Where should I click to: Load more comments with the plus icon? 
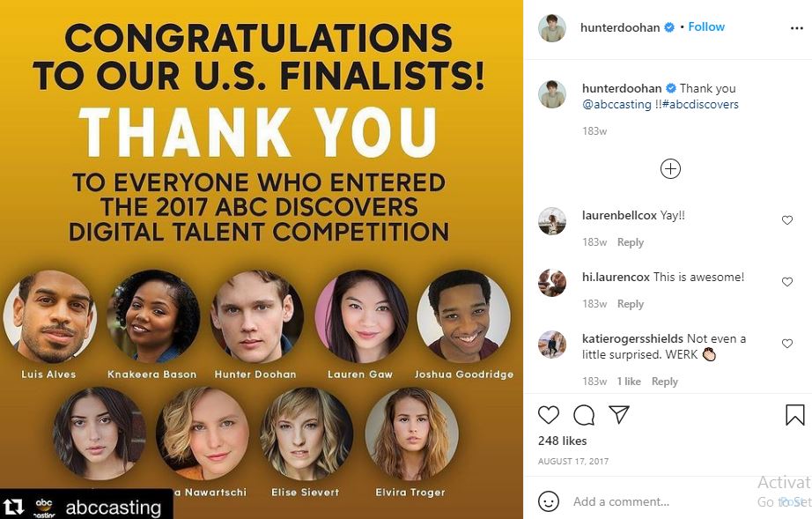tap(670, 169)
